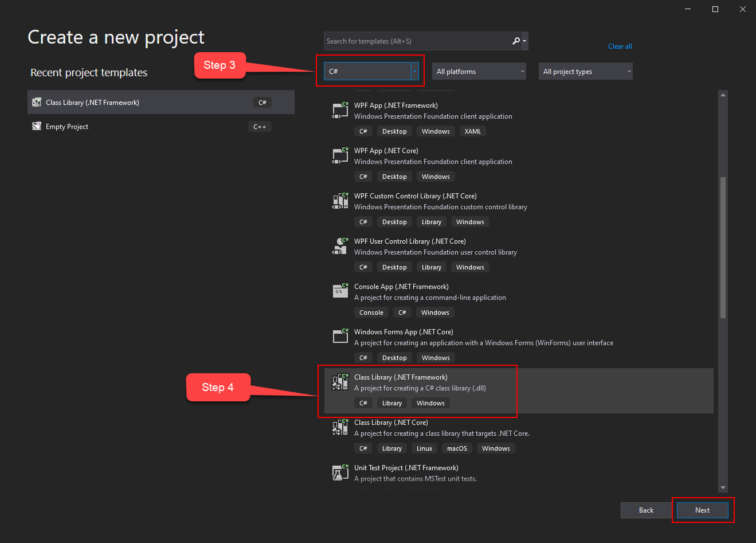Select Unit Test Project (.NET Framework) title
Viewport: 756px width, 543px height.
[x=406, y=468]
